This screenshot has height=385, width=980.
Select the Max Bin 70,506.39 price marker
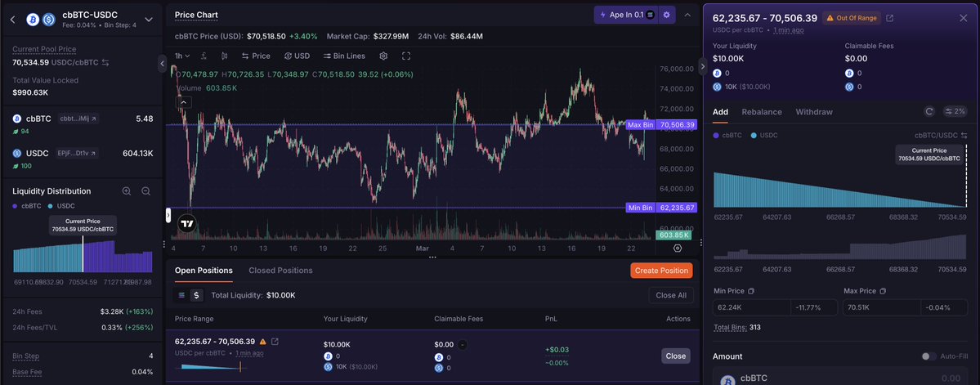click(661, 125)
